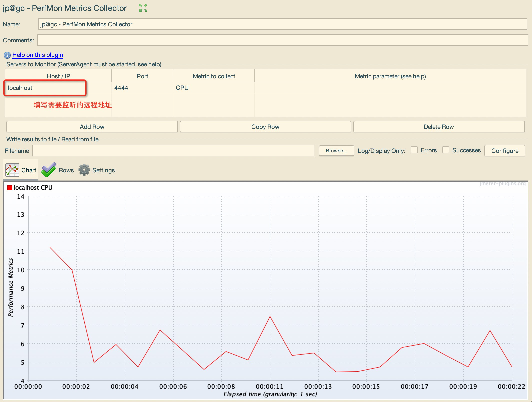The height and width of the screenshot is (402, 532).
Task: Click the Browse... button
Action: (336, 151)
